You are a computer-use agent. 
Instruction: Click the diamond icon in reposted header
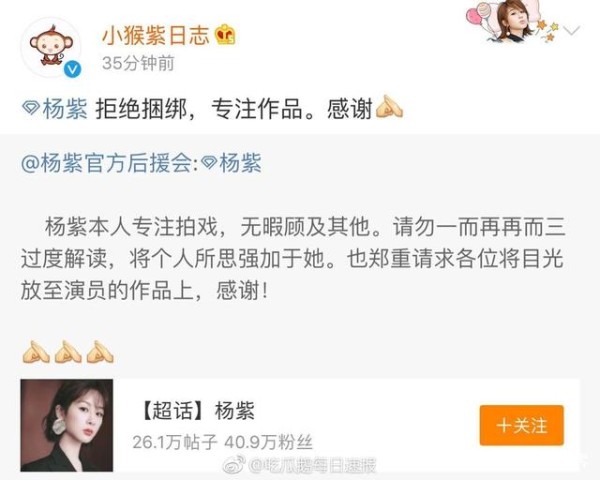coord(209,163)
